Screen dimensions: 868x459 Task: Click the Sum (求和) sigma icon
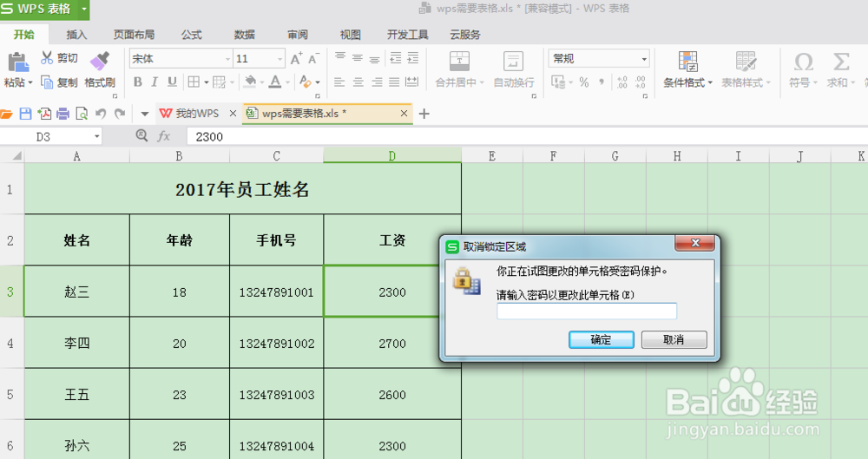[x=841, y=62]
